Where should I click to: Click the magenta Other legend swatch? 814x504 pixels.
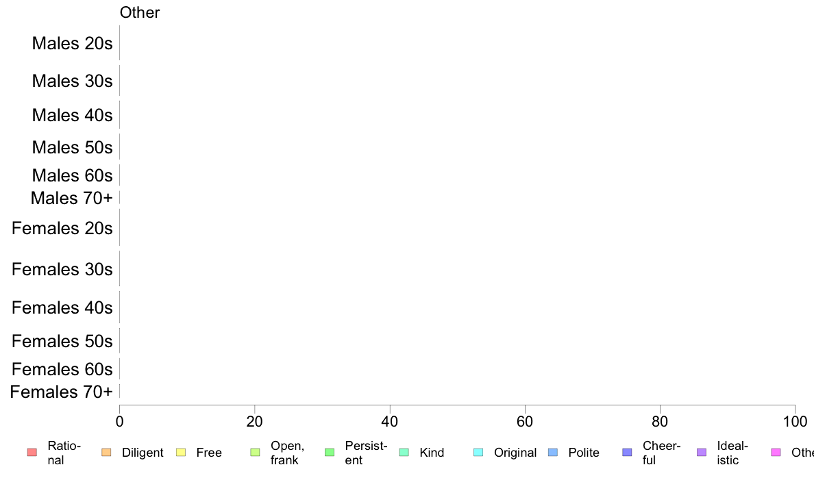pyautogui.click(x=776, y=453)
